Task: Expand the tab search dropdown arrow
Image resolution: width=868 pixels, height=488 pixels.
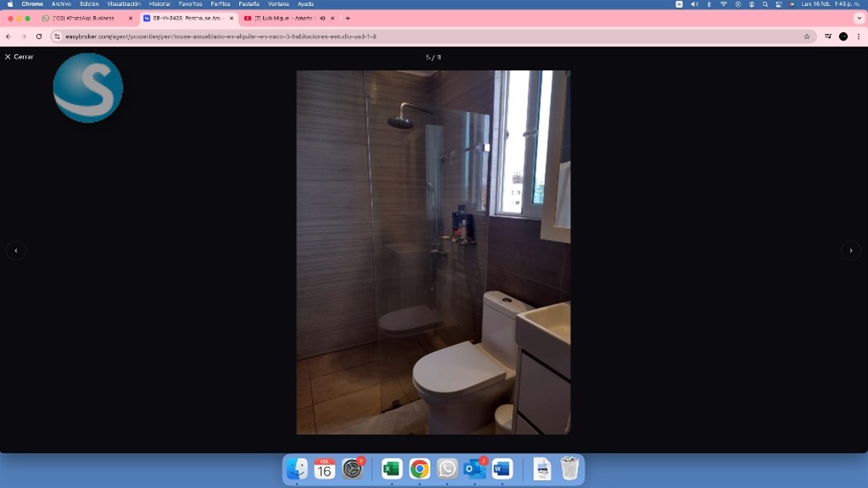Action: coord(859,18)
